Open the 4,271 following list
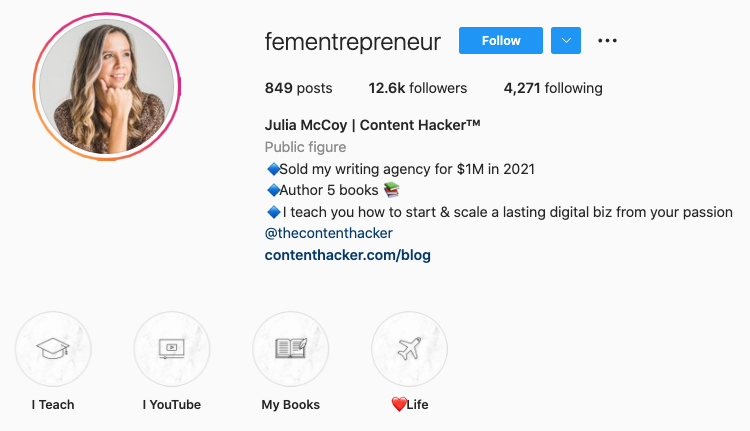Image resolution: width=750 pixels, height=431 pixels. point(553,88)
